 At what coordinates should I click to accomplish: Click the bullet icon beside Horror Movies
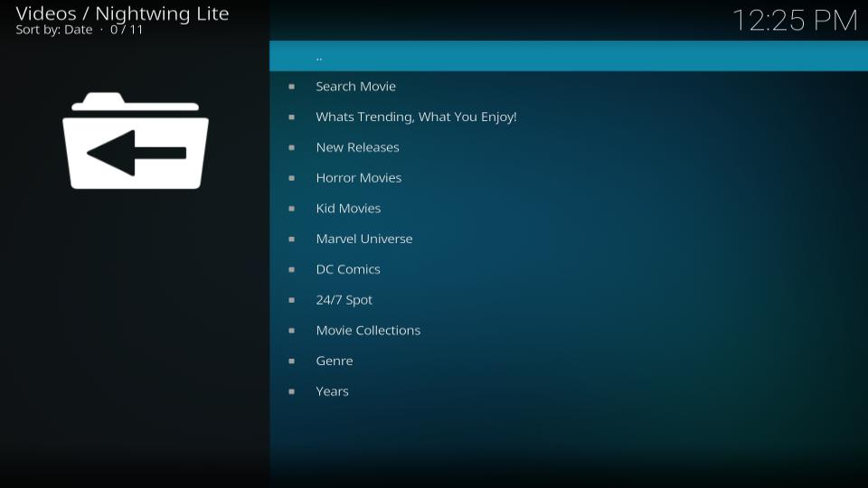[x=292, y=178]
